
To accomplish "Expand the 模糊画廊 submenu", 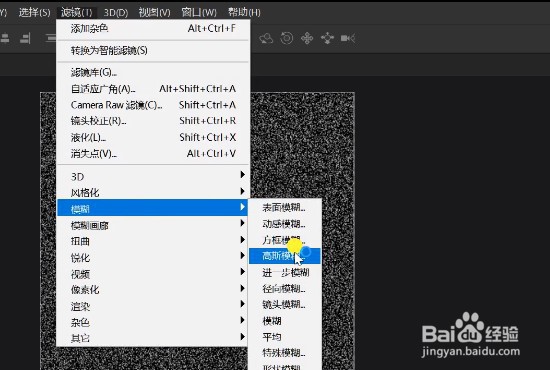I will [153, 225].
